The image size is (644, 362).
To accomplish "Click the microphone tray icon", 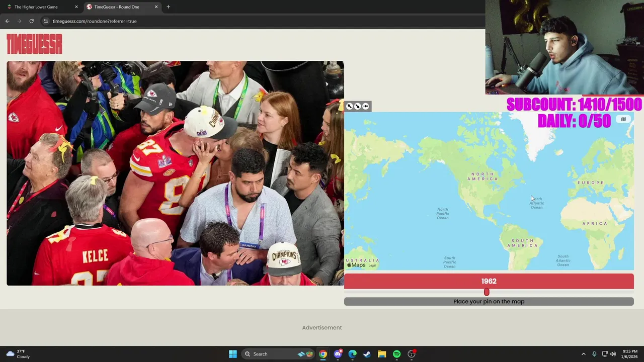I will (x=594, y=354).
